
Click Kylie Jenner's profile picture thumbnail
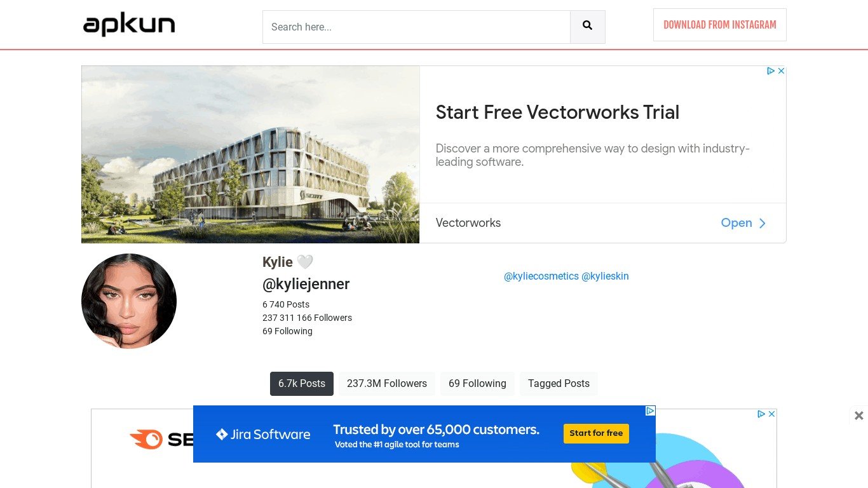[x=129, y=301]
